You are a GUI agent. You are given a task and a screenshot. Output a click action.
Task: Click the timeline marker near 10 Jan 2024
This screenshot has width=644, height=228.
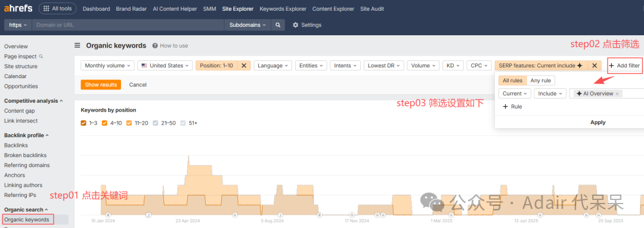[x=108, y=214]
